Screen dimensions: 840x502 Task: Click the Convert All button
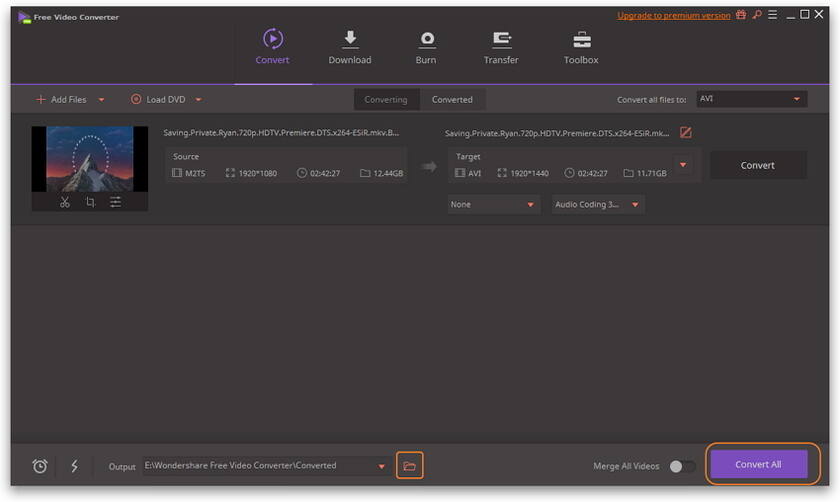pyautogui.click(x=758, y=464)
